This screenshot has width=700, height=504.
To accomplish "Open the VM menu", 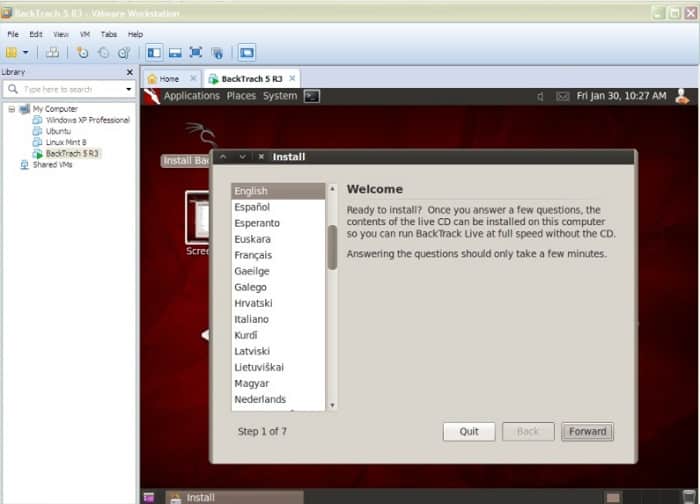I will (85, 34).
